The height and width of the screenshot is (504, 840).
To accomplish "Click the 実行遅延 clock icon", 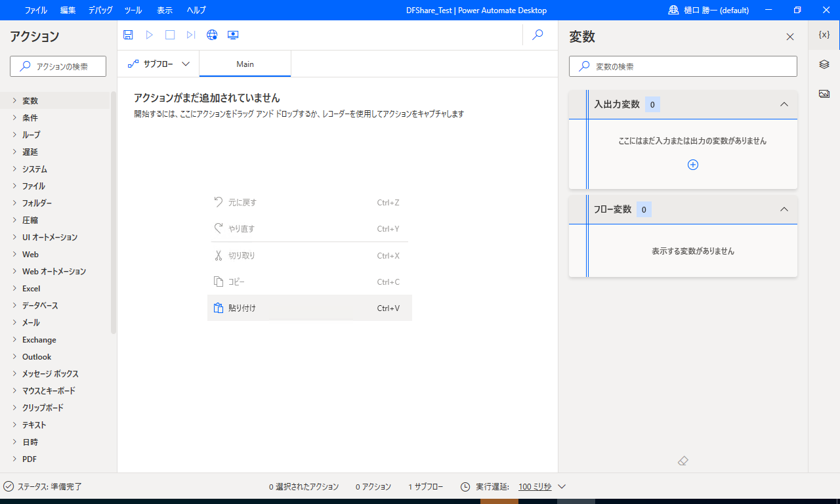I will tap(465, 487).
